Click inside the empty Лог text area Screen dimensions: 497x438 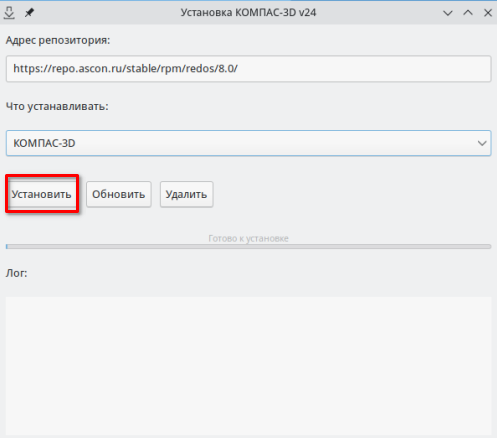click(x=248, y=365)
